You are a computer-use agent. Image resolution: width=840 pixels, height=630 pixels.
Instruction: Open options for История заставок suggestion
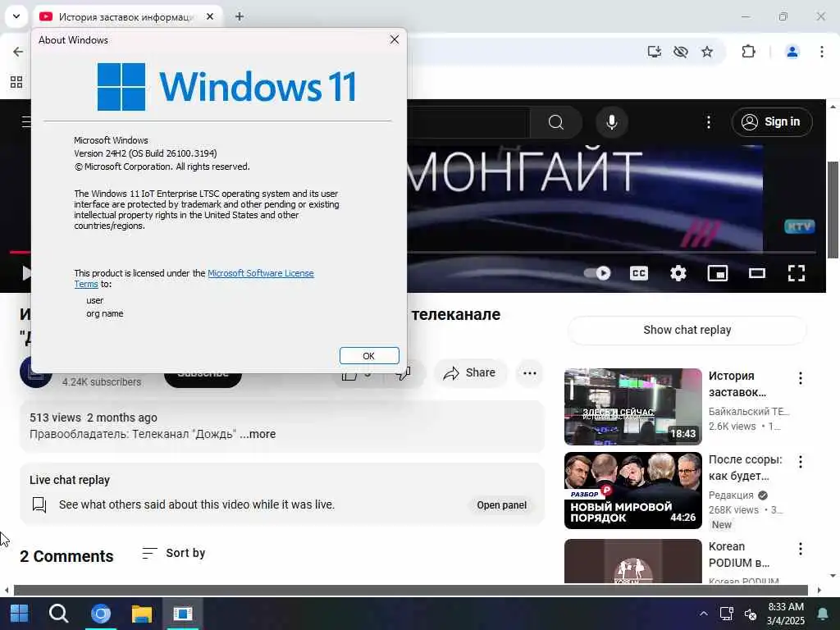[801, 378]
